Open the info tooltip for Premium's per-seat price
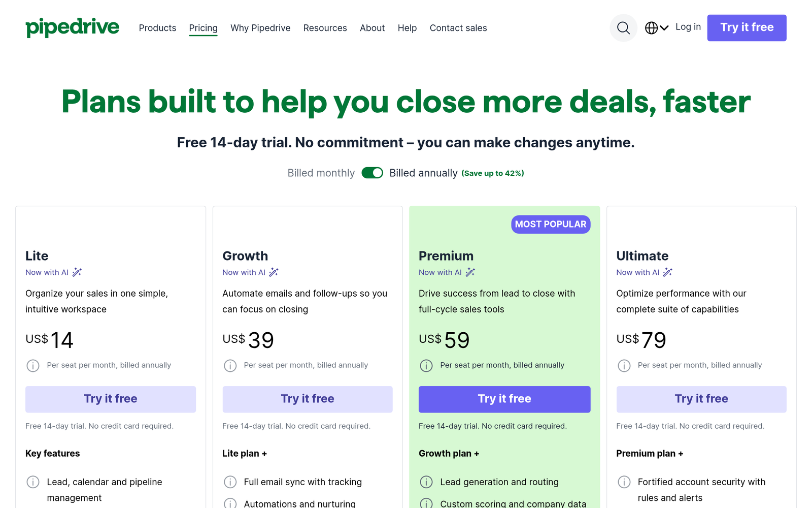 [x=426, y=365]
